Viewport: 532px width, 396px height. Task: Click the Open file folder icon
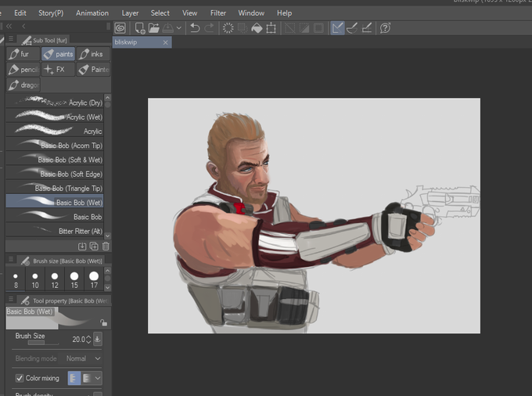[x=153, y=28]
